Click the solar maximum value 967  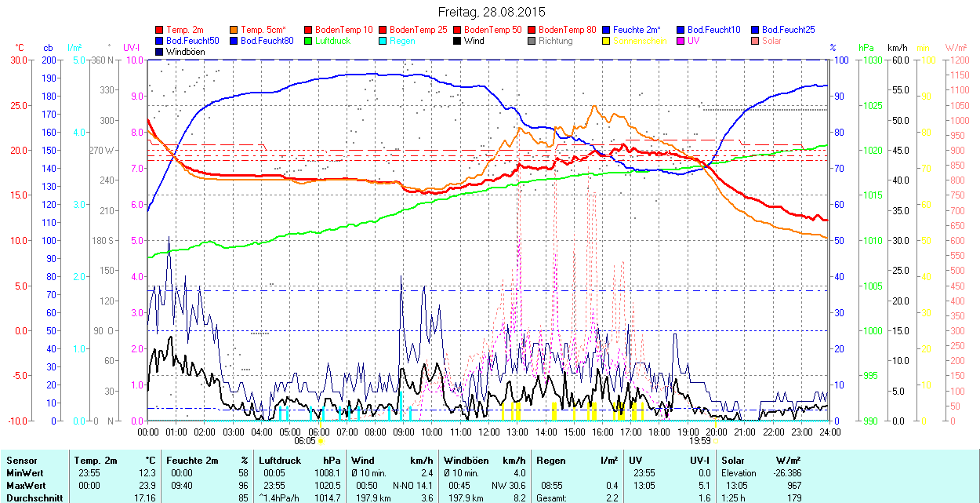click(793, 486)
